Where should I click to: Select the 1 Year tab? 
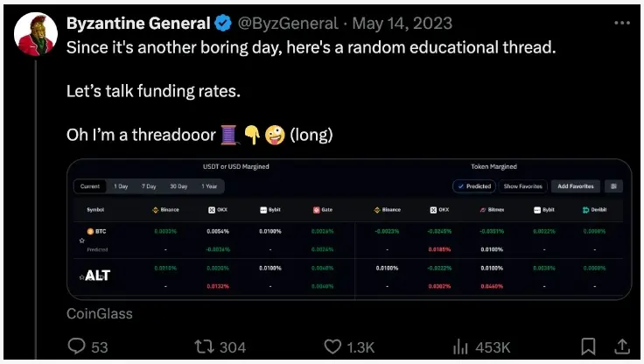(x=210, y=186)
